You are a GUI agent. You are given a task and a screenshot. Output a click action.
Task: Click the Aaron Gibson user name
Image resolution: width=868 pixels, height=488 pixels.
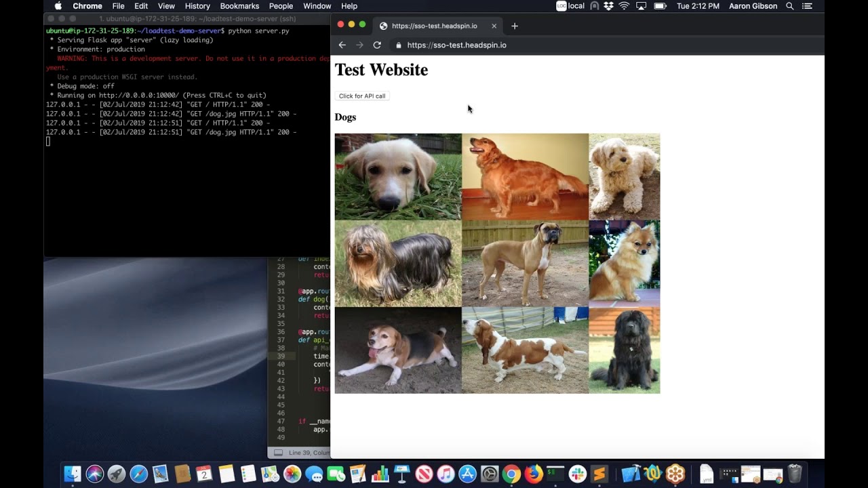click(x=753, y=6)
